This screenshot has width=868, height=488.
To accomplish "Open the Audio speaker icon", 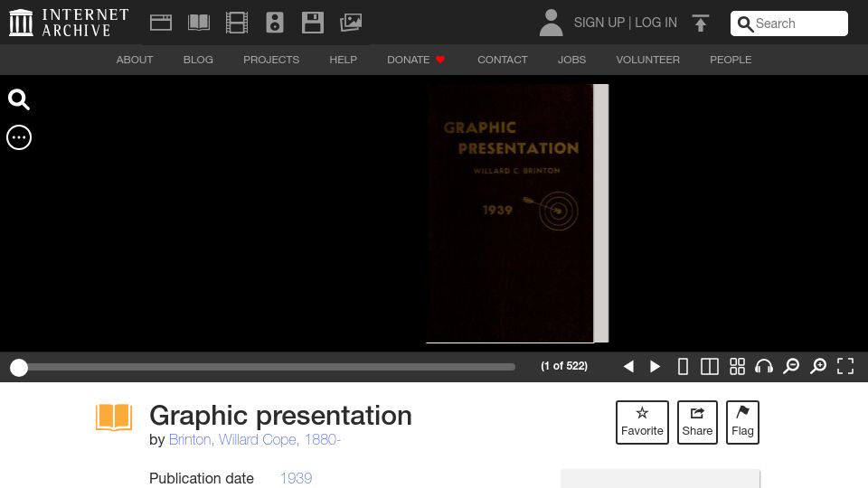I will (275, 23).
